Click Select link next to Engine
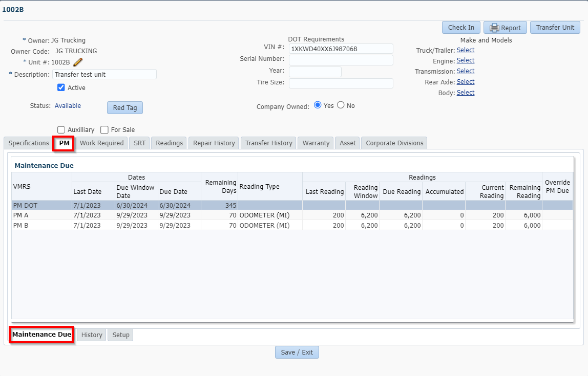The height and width of the screenshot is (376, 588). click(465, 60)
